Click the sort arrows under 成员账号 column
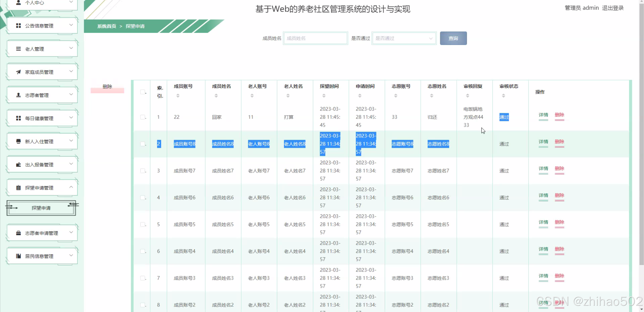 178,96
